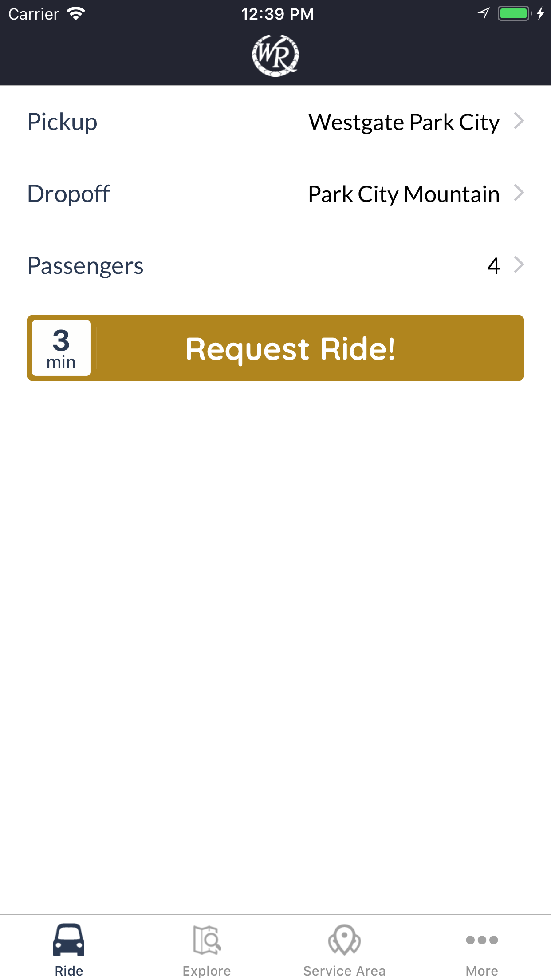Viewport: 551px width, 980px height.
Task: Open the More three-dots icon
Action: click(x=482, y=940)
